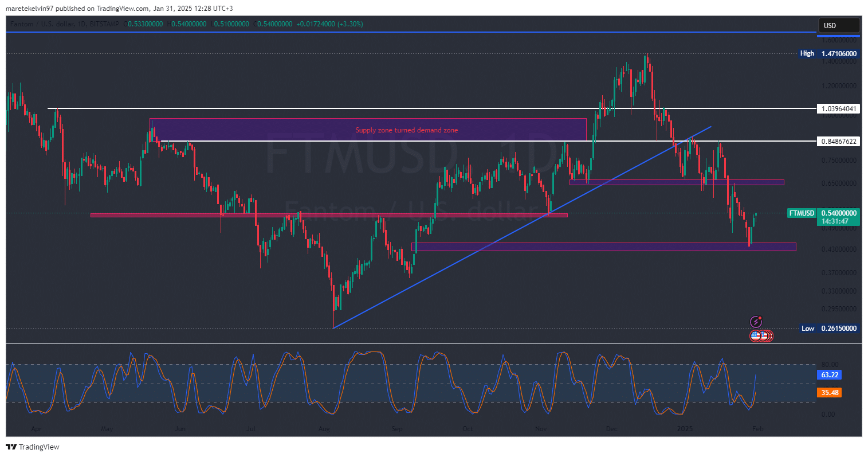Select the green FTMUSD symbol tag
The width and height of the screenshot is (868, 457).
pos(802,213)
